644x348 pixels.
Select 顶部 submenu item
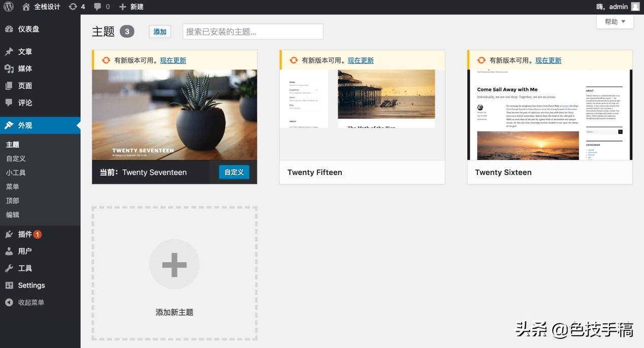point(13,200)
